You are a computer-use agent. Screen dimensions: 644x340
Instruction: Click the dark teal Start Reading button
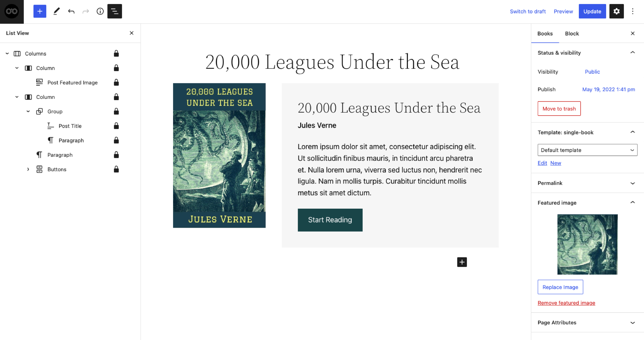pyautogui.click(x=330, y=220)
